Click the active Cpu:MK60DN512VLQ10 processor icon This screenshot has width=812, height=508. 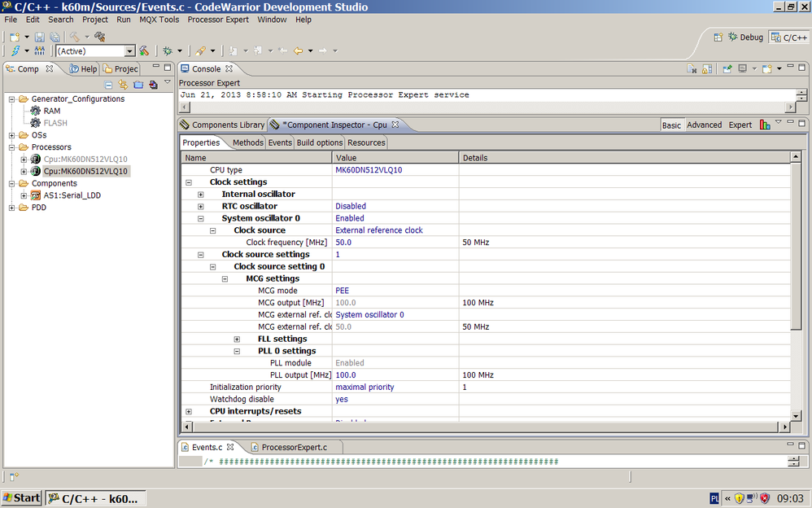pyautogui.click(x=35, y=171)
